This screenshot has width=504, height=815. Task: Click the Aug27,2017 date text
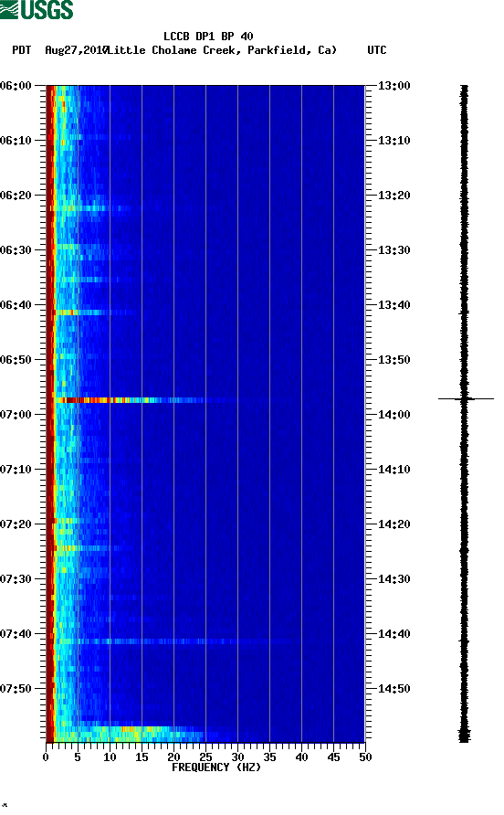click(76, 50)
